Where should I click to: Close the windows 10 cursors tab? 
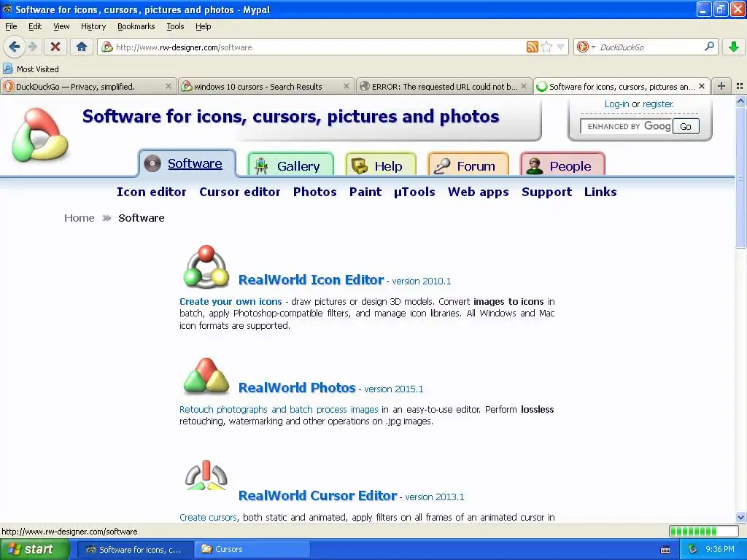click(347, 86)
